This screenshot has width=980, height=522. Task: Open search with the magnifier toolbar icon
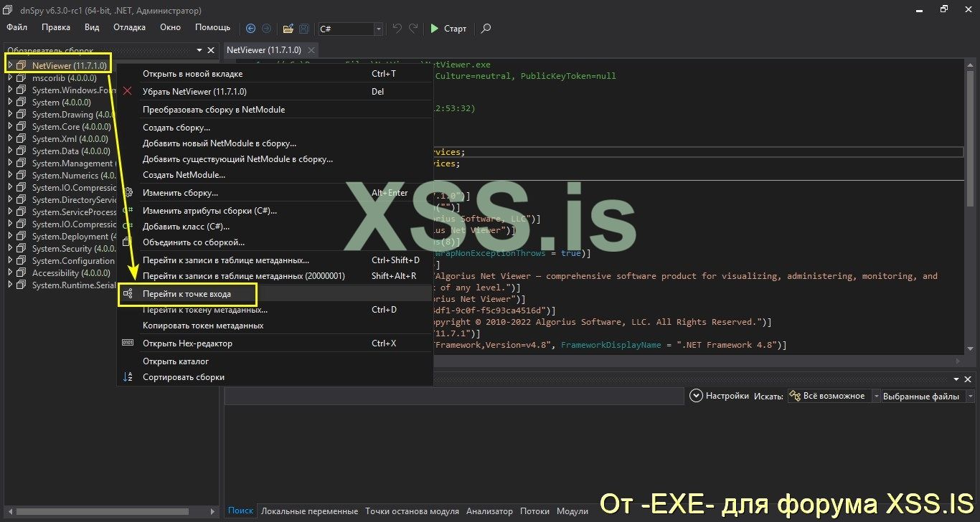[x=486, y=29]
